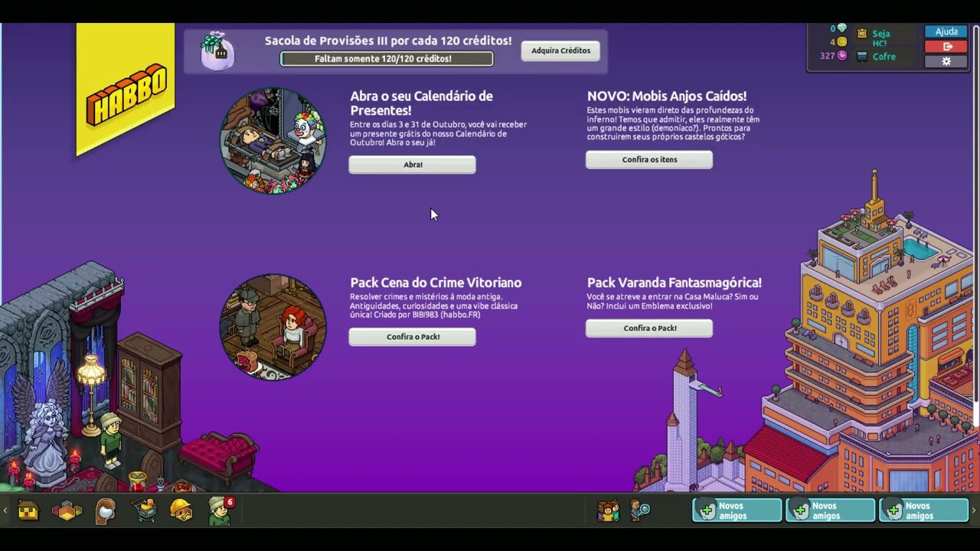The height and width of the screenshot is (551, 980).
Task: Click the Abra! calendar button
Action: [412, 165]
